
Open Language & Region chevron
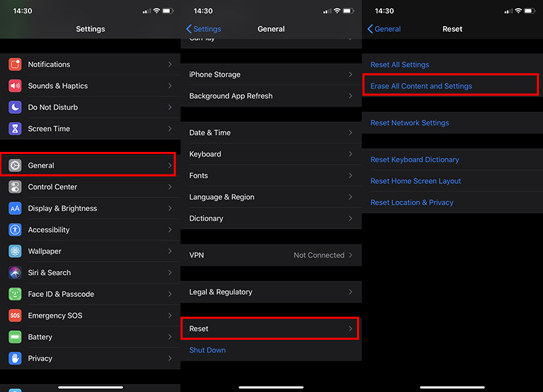[350, 197]
